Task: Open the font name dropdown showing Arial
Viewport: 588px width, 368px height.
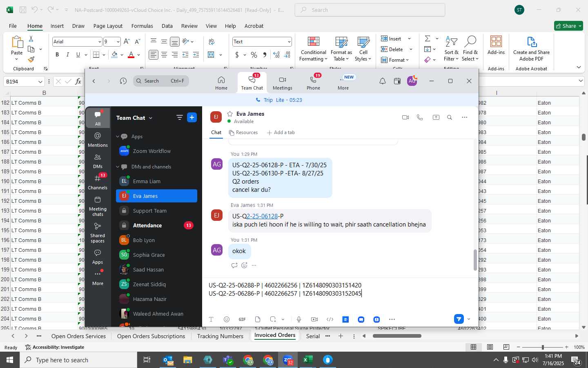Action: tap(100, 42)
